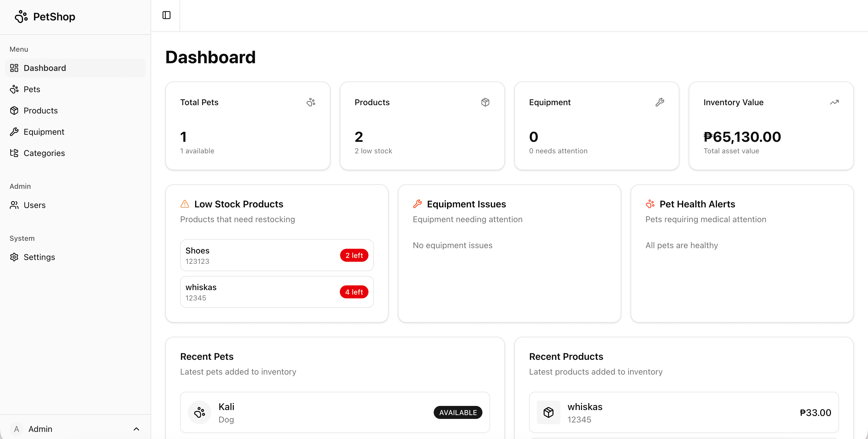
Task: Click the AVAILABLE badge for Kali
Action: tap(458, 412)
